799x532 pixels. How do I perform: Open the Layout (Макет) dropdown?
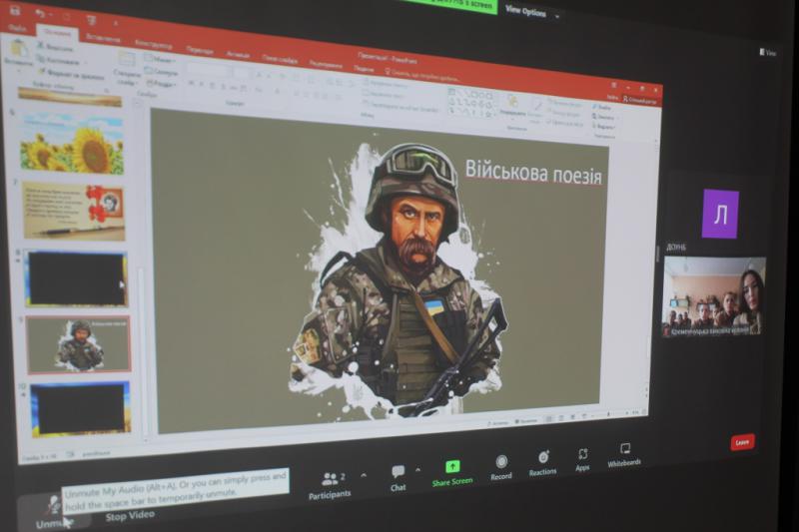[161, 59]
